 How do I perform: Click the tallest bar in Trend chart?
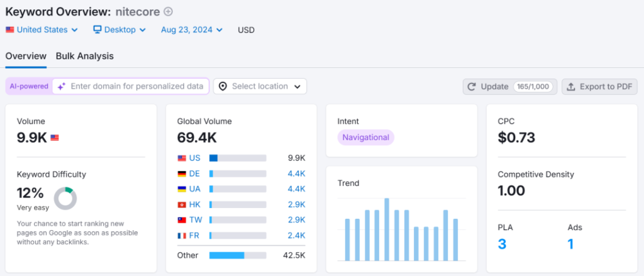[387, 229]
